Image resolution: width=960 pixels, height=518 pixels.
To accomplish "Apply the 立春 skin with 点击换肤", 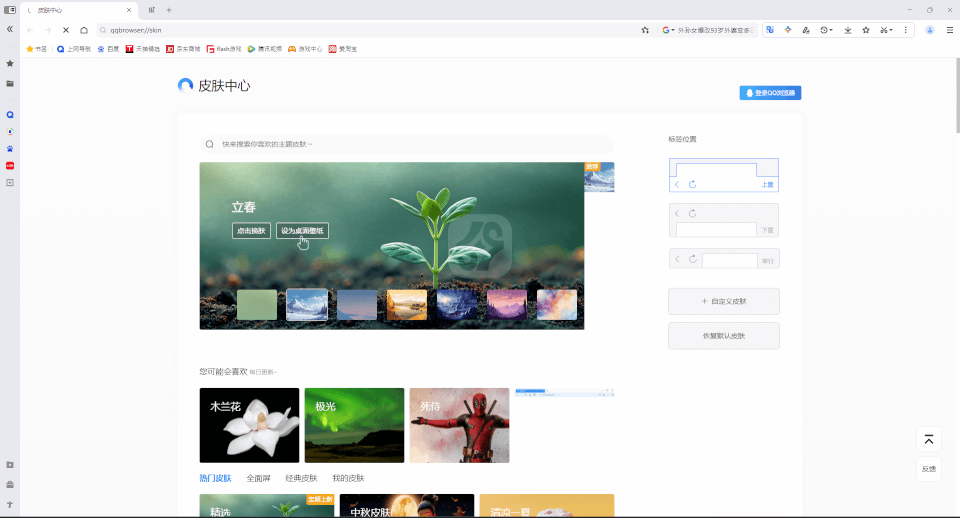I will coord(251,231).
